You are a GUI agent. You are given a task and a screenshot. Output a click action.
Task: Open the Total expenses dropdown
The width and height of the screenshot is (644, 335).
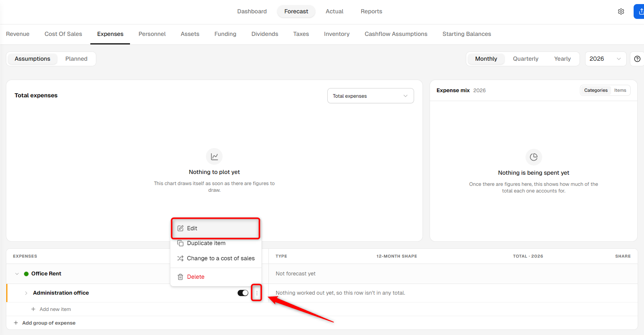click(370, 96)
